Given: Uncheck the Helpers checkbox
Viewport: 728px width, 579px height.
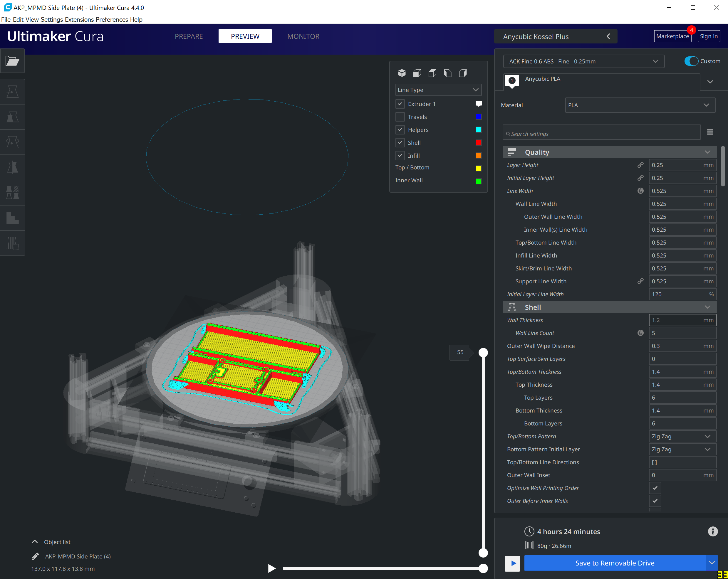Looking at the screenshot, I should click(x=400, y=129).
